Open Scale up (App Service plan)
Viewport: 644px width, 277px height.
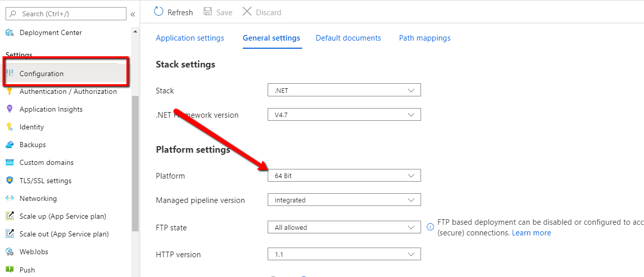pyautogui.click(x=63, y=216)
